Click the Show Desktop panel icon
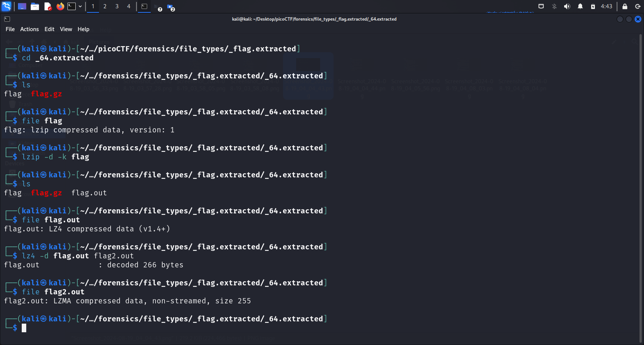The image size is (644, 345). 22,6
